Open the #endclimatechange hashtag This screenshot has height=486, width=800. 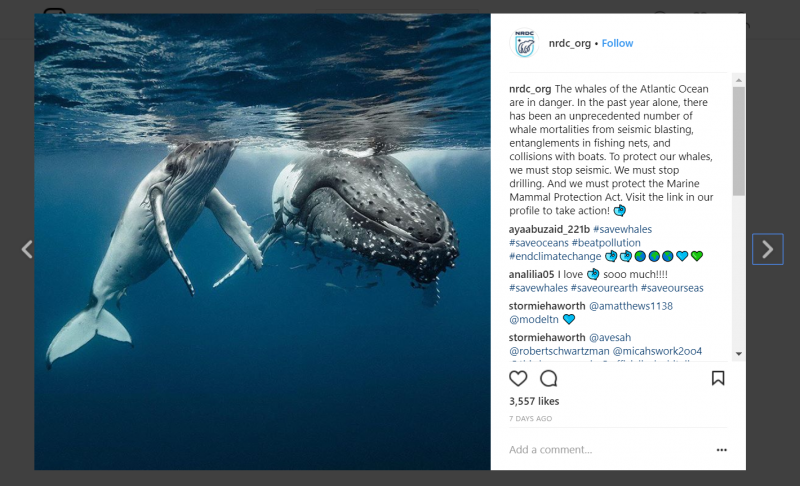[x=555, y=256]
